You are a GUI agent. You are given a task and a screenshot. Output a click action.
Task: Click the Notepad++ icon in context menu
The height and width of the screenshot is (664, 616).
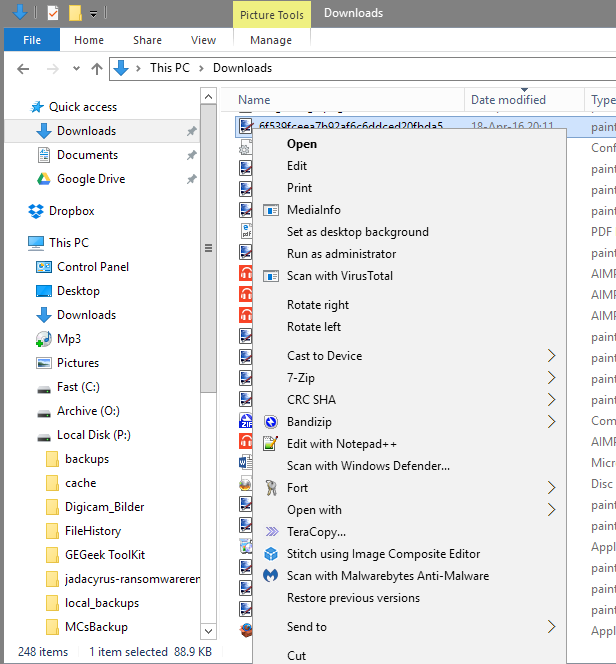point(271,444)
